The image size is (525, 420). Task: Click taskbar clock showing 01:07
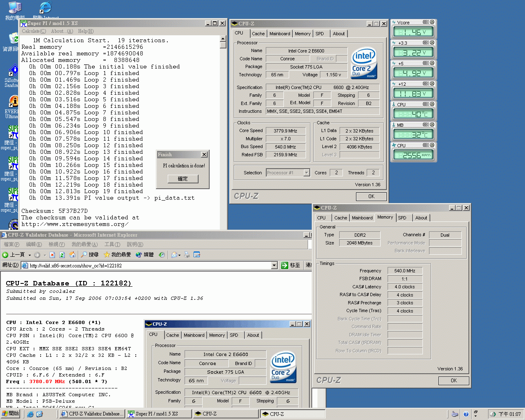click(509, 414)
